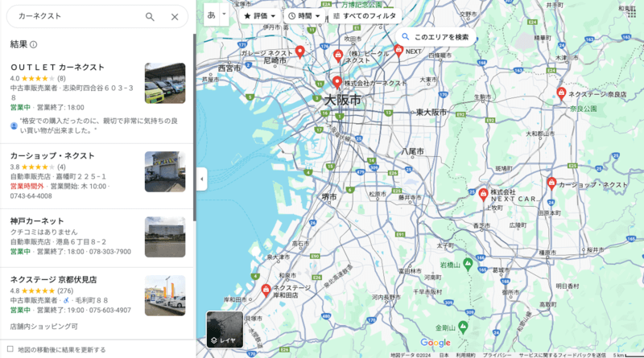Open the 評価 rating filter dropdown
The height and width of the screenshot is (358, 644).
[259, 15]
